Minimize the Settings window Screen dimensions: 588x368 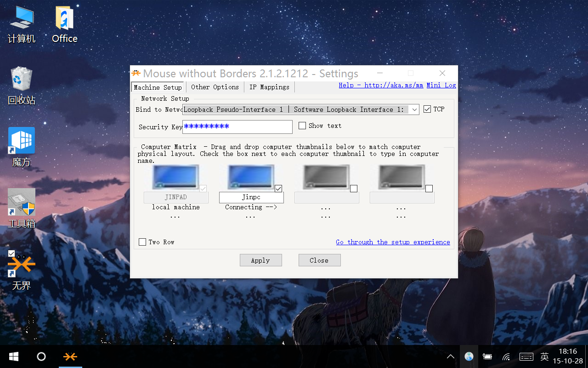[x=380, y=73]
